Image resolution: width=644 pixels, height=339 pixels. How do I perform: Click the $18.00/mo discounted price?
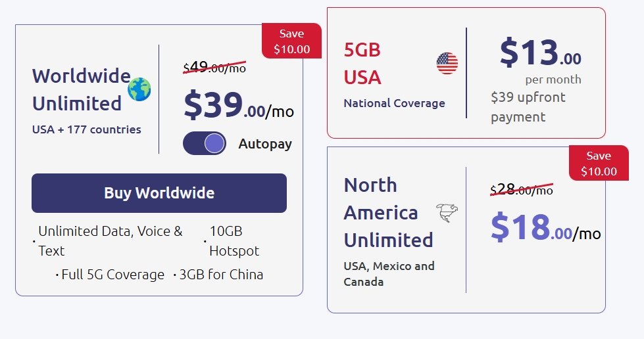coord(545,229)
